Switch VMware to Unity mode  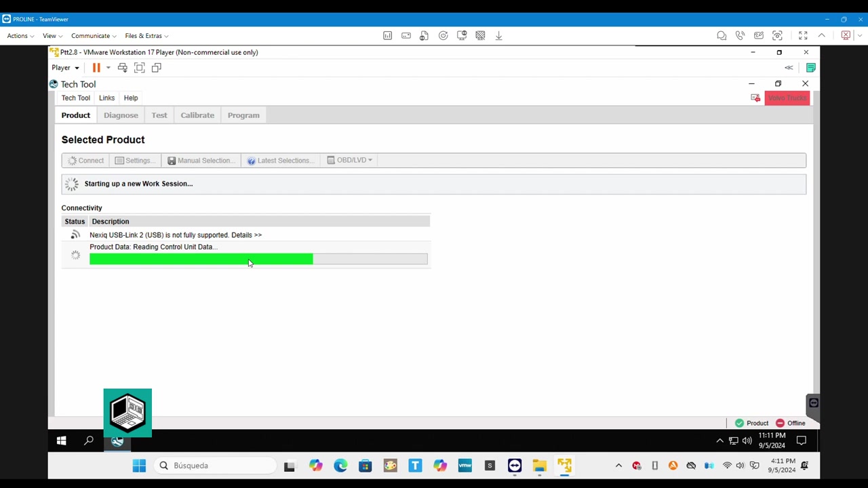click(x=157, y=68)
